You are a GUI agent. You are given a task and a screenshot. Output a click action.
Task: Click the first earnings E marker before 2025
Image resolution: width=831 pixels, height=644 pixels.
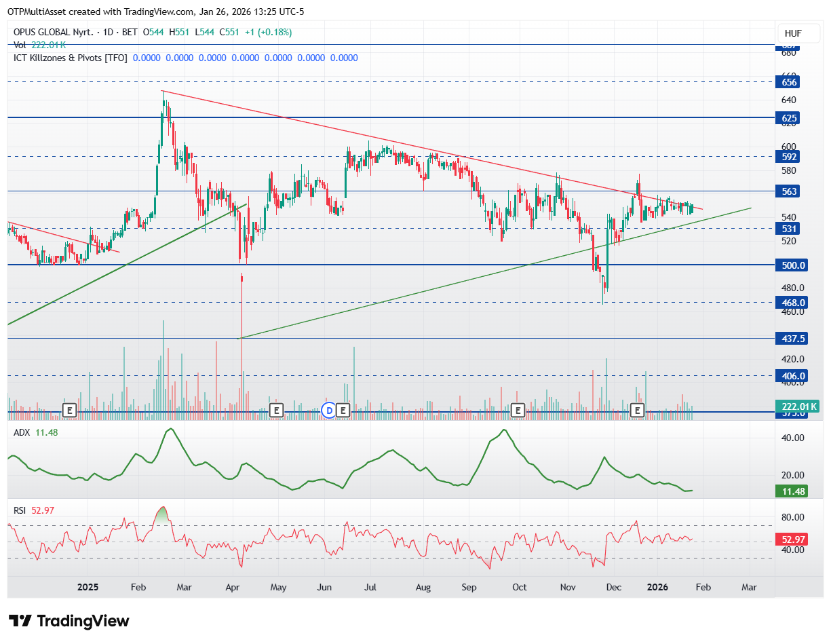(69, 410)
